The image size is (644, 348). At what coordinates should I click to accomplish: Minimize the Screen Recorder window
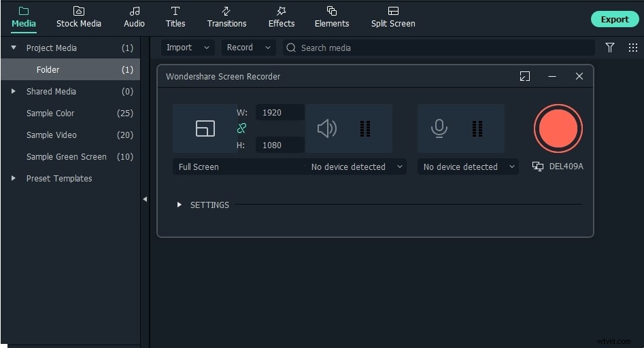tap(552, 76)
